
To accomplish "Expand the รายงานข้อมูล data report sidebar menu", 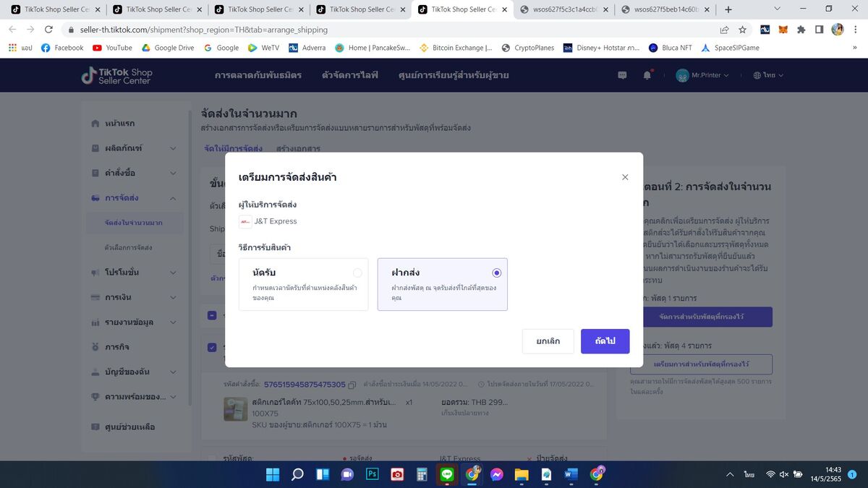I will click(135, 322).
